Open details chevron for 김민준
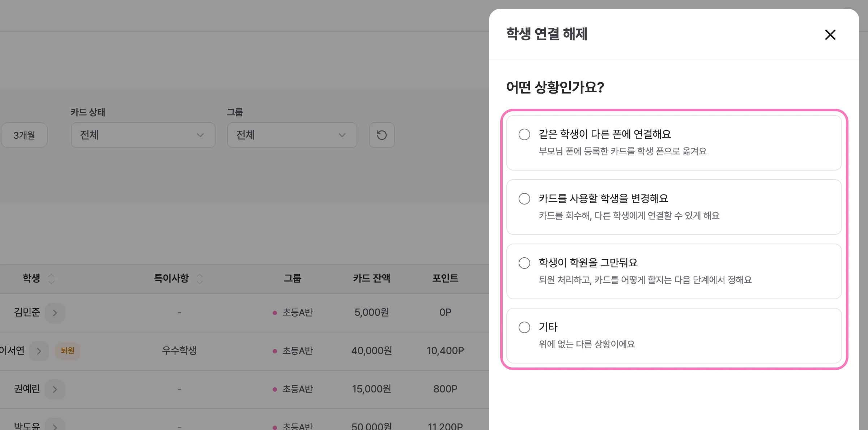The height and width of the screenshot is (430, 868). click(x=55, y=313)
